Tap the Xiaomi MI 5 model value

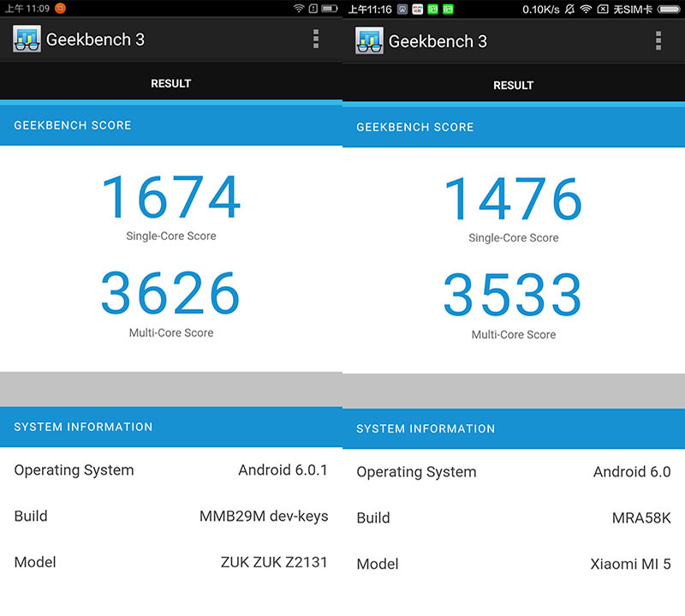[630, 564]
